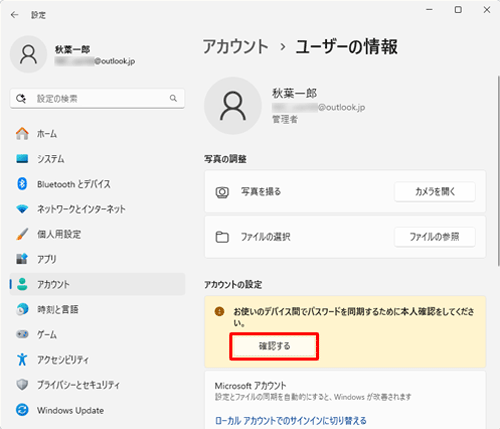Click the 秋葉一郎 name in sidebar profile
500x429 pixels.
click(x=72, y=49)
